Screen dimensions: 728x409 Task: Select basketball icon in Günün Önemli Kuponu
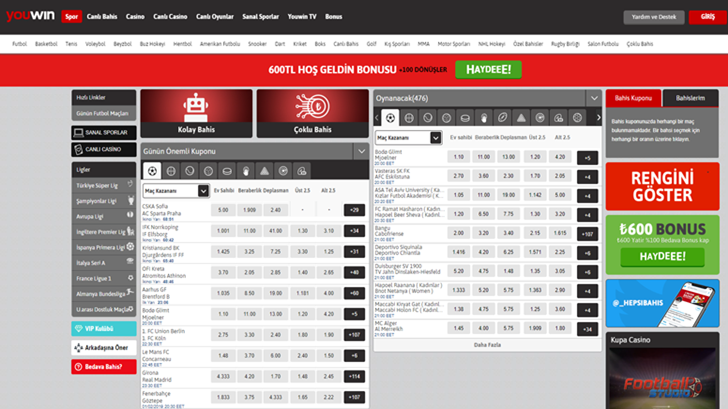[x=171, y=171]
